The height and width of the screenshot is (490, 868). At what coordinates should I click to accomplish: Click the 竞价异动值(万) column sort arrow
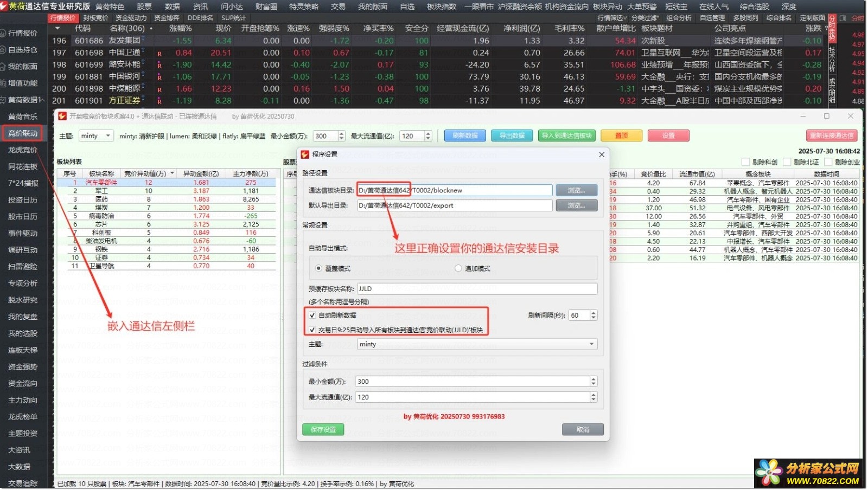coord(173,173)
